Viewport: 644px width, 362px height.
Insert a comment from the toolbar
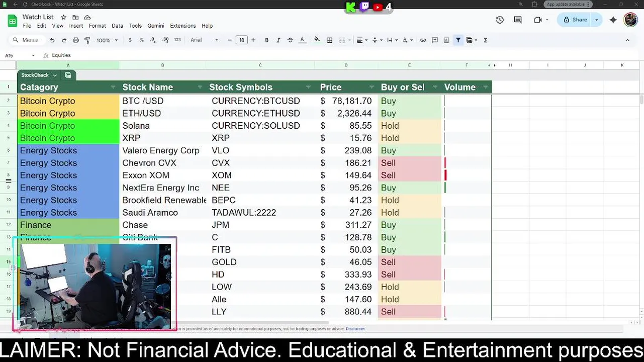coord(435,40)
